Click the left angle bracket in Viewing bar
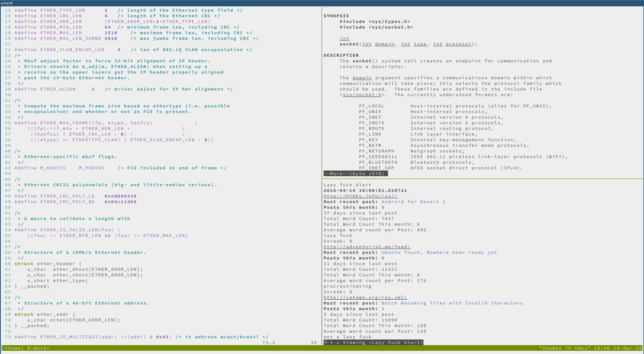 click(326, 343)
